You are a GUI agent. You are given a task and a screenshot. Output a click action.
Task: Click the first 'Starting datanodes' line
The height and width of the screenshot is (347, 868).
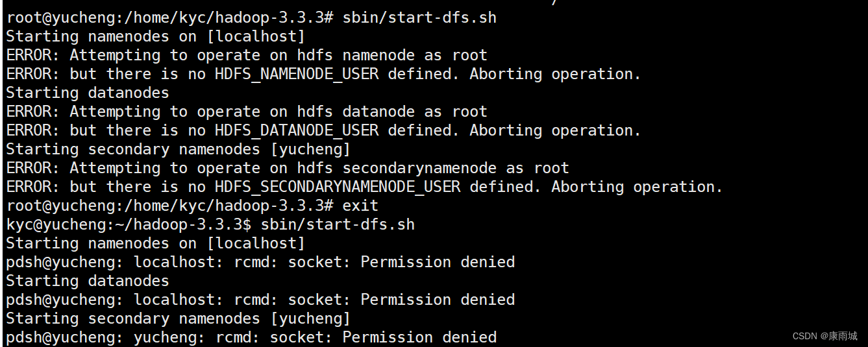pos(88,93)
